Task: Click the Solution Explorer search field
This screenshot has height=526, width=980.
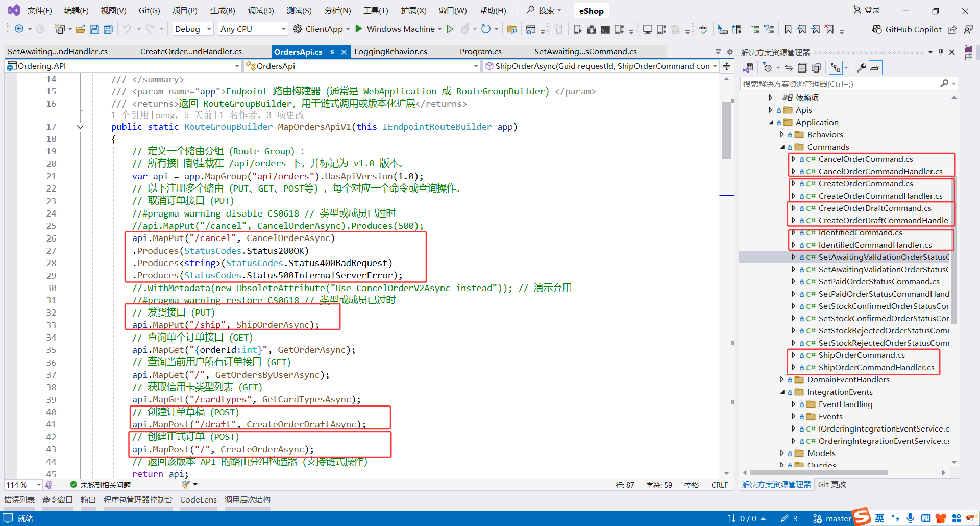Action: click(840, 84)
